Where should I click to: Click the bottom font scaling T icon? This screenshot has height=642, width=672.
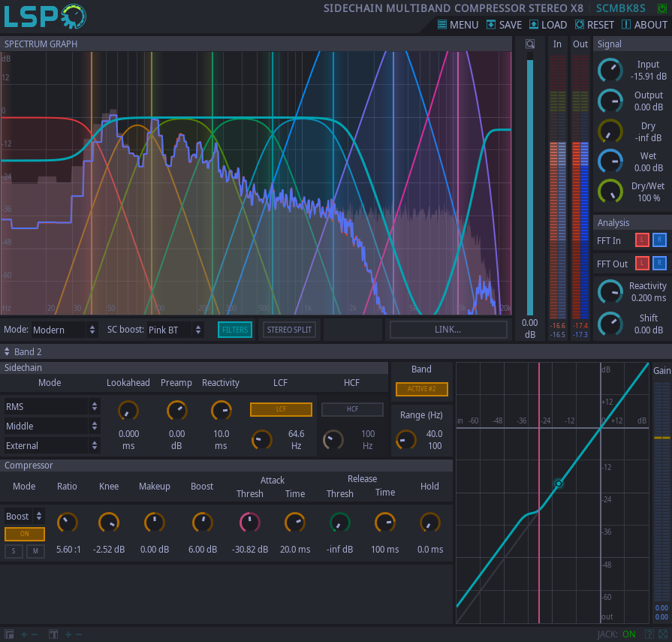click(x=53, y=634)
